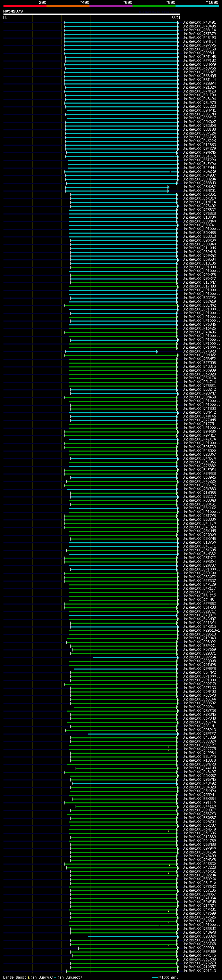
Task: Click the white query sequence ruler bar
Action: point(91,14)
